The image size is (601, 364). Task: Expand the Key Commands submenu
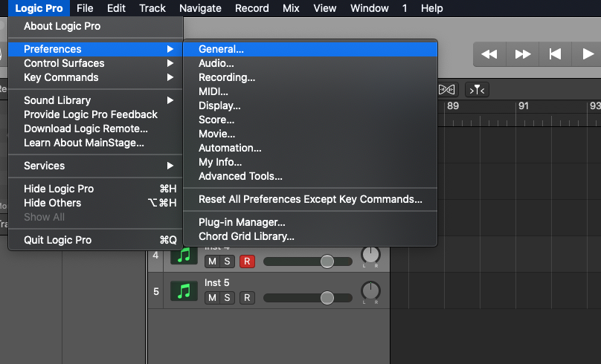point(95,77)
